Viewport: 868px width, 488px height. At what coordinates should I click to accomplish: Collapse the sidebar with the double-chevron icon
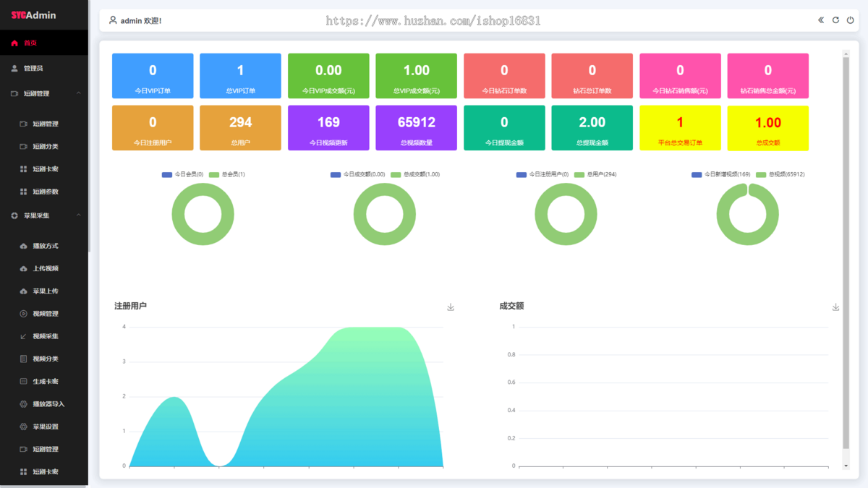coord(821,20)
